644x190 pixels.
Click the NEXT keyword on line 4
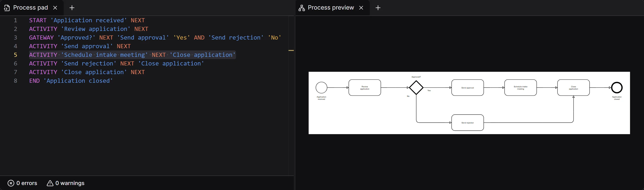tap(124, 46)
